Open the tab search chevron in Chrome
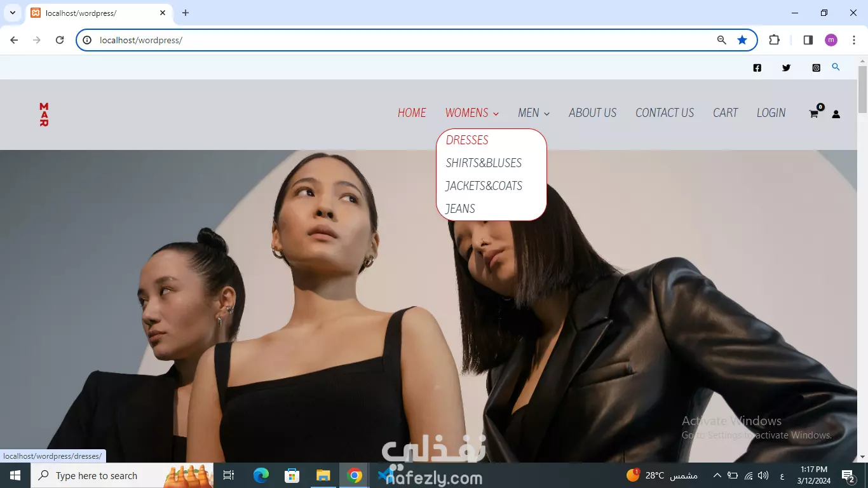This screenshot has width=868, height=488. tap(12, 13)
